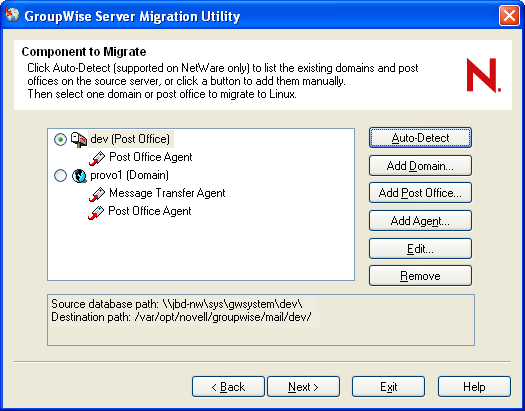Viewport: 525px width, 411px height.
Task: Click the GroupWise title bar application icon
Action: point(12,15)
